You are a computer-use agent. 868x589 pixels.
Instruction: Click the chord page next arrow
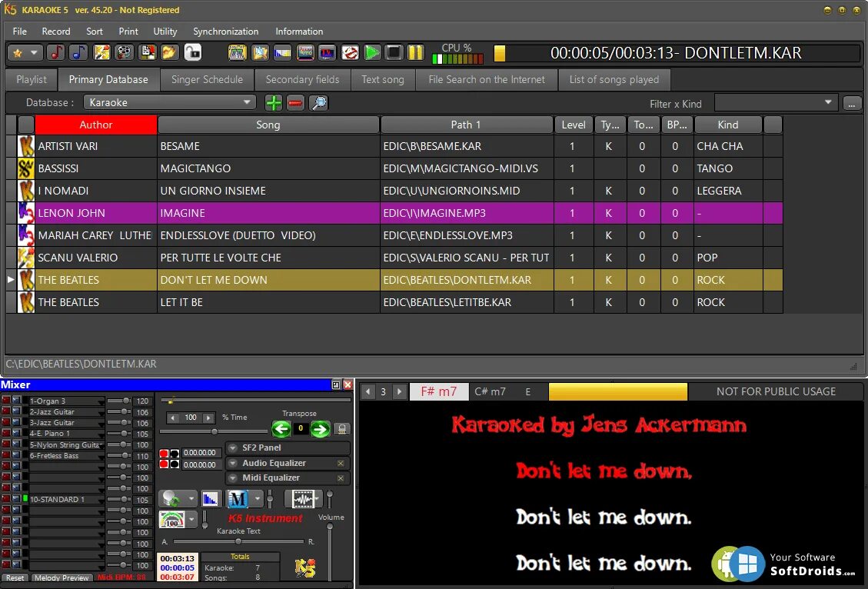[x=399, y=391]
